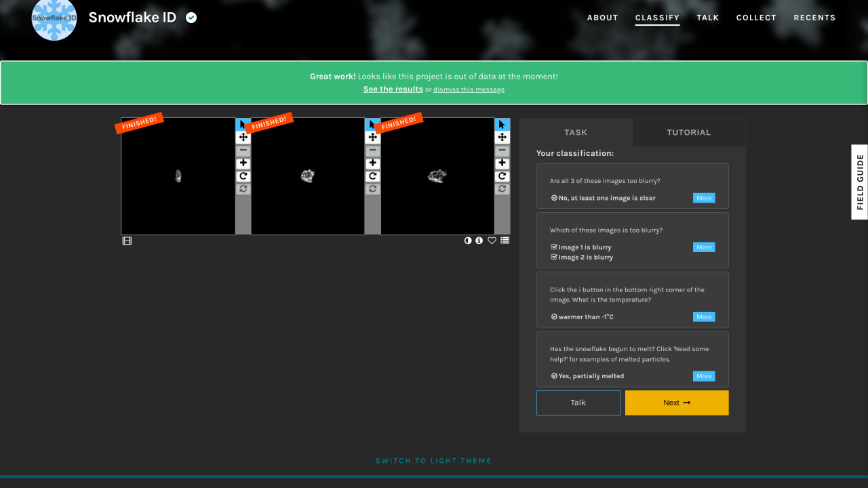Zoom out on image 2
Viewport: 868px width, 488px height.
(373, 150)
